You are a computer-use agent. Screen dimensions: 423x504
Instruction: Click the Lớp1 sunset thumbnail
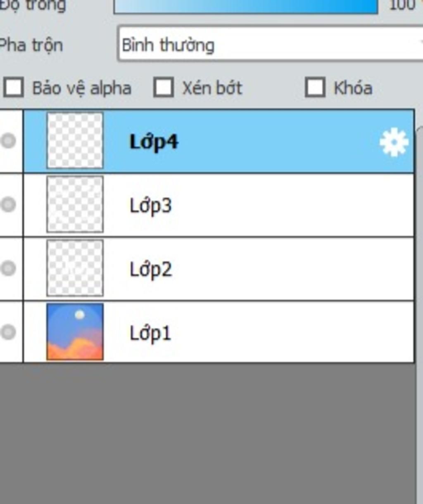[x=75, y=332]
